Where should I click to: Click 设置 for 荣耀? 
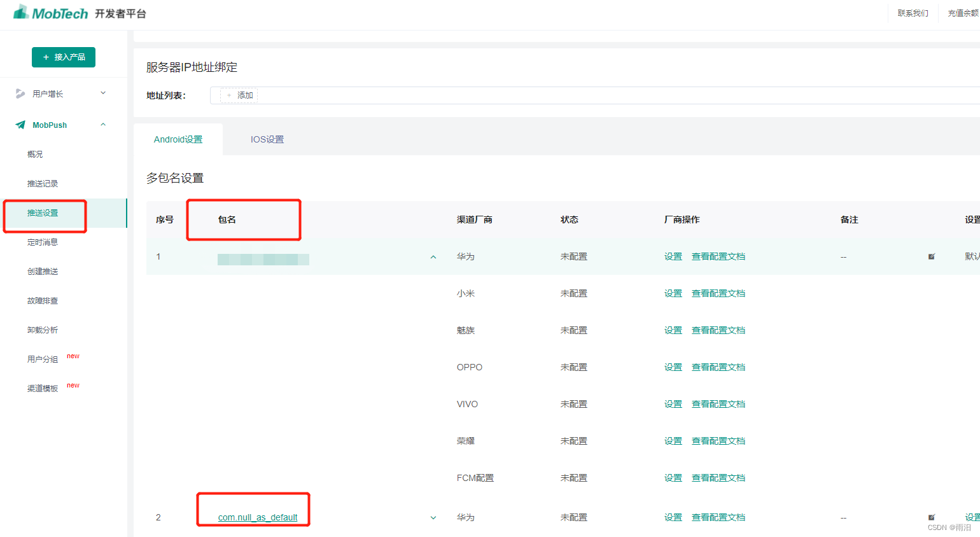(x=673, y=441)
